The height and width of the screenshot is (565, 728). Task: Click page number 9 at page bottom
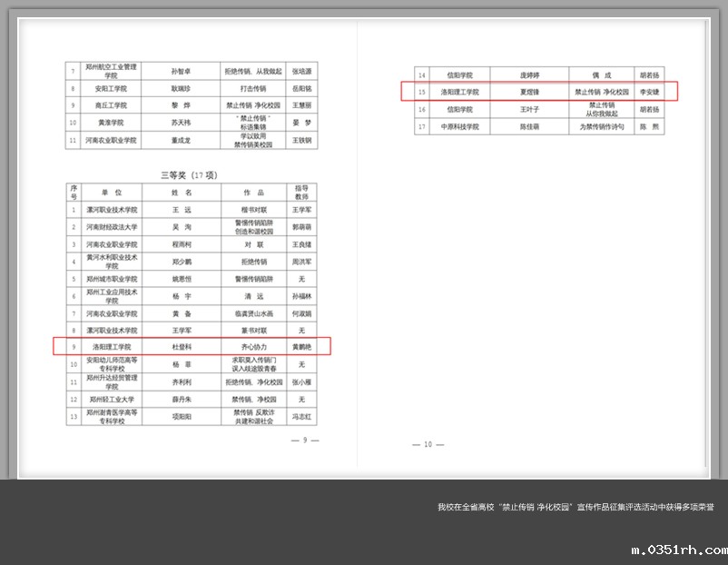305,441
